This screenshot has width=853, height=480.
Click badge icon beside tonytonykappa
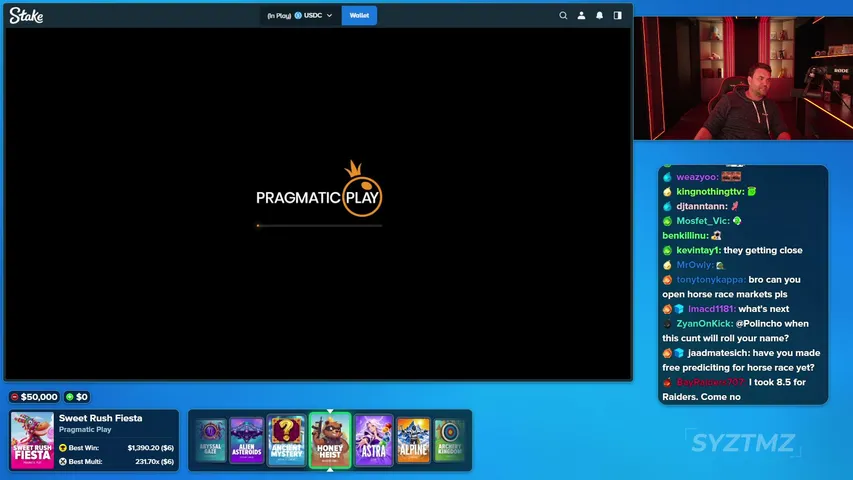pos(667,280)
